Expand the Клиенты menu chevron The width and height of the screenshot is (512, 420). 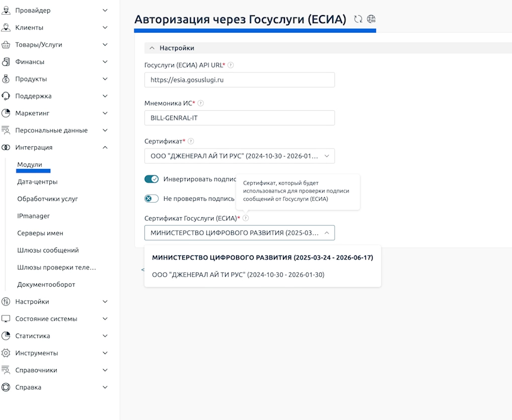[x=105, y=27]
